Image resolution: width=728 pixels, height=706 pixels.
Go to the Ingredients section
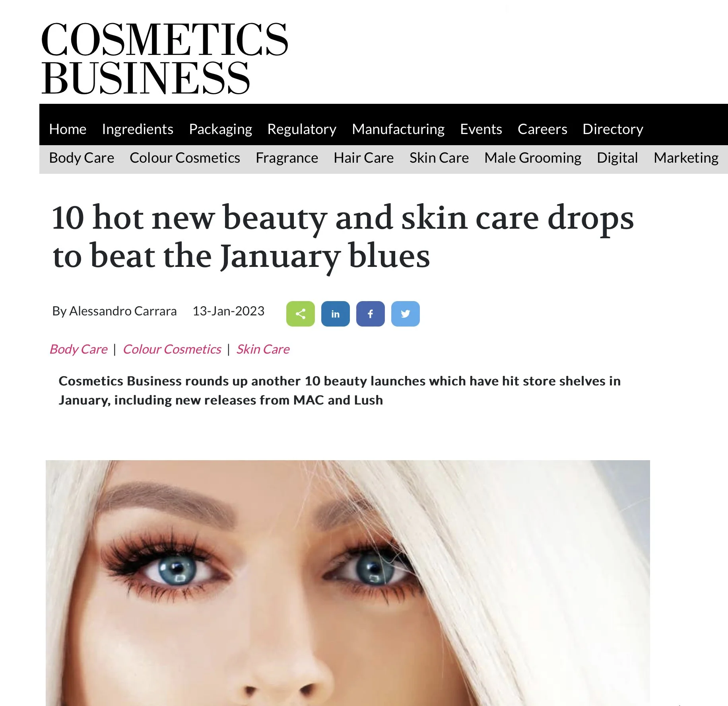pyautogui.click(x=138, y=129)
